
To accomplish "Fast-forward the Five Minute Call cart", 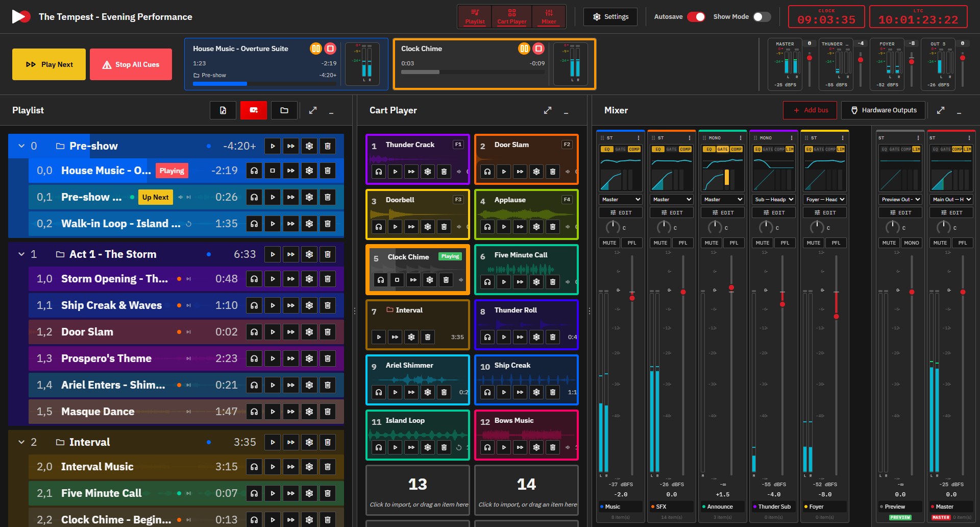I will (520, 282).
